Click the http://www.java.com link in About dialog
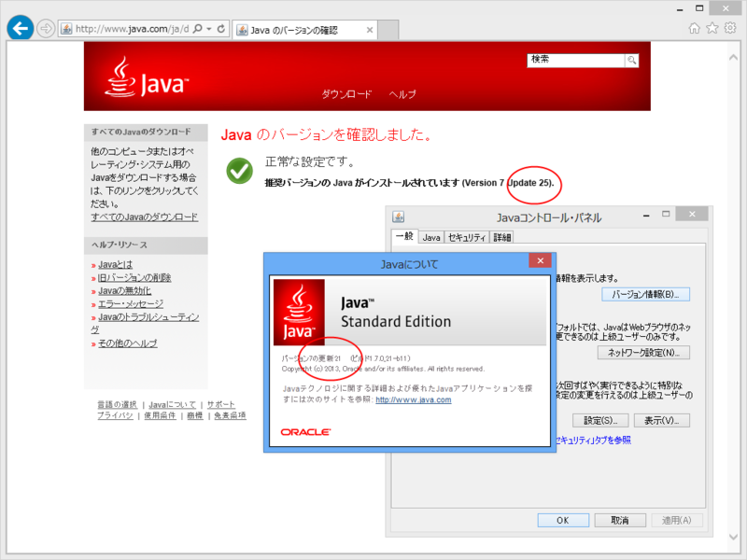 coord(413,400)
